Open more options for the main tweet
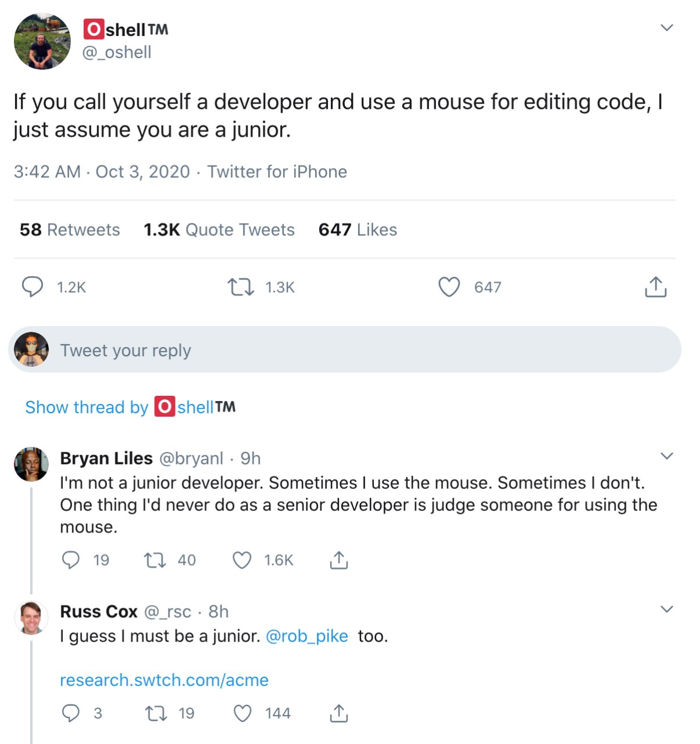The image size is (700, 744). click(x=667, y=28)
